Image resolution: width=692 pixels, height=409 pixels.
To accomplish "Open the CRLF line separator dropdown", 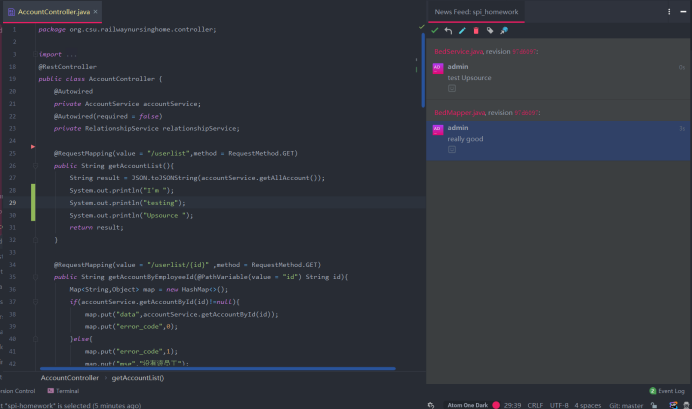I will 535,405.
